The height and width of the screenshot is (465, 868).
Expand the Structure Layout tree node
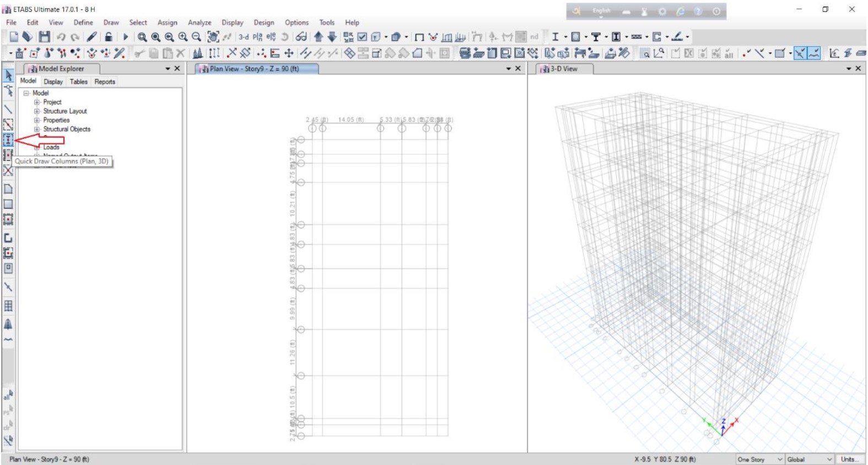(x=37, y=111)
